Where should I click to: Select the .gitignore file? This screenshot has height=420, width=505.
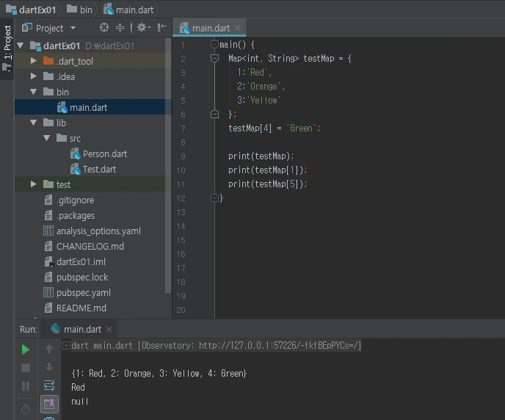point(75,200)
